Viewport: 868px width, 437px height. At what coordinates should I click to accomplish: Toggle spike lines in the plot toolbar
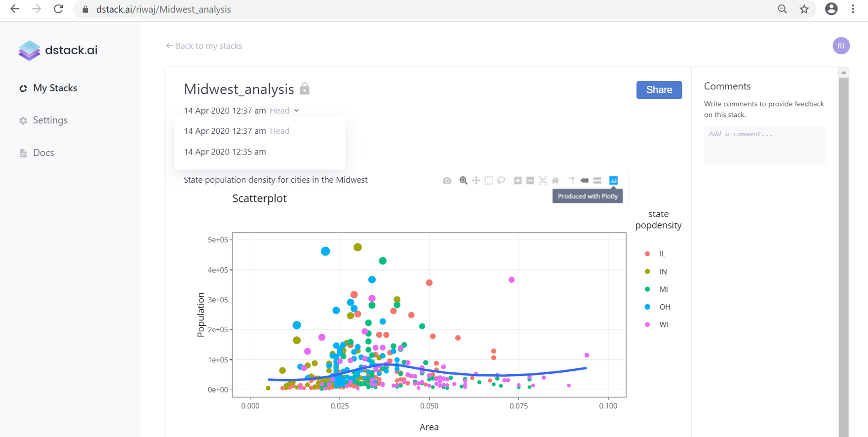(571, 181)
